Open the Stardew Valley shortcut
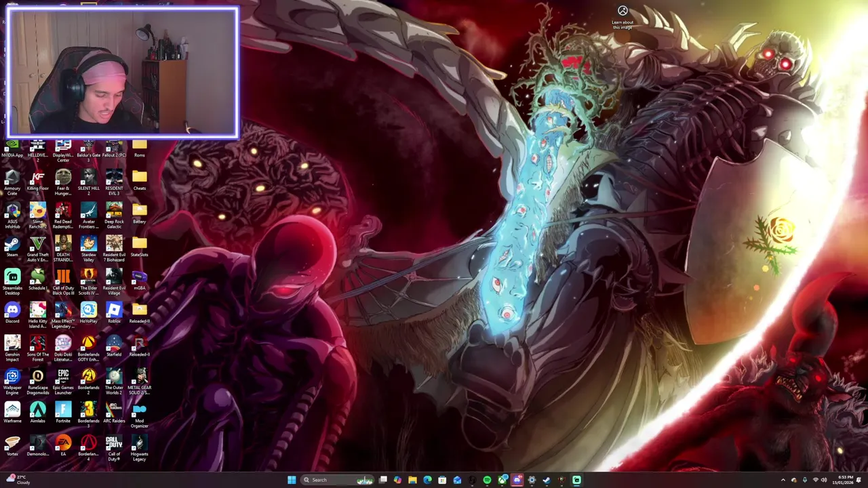The height and width of the screenshot is (488, 868). point(88,249)
